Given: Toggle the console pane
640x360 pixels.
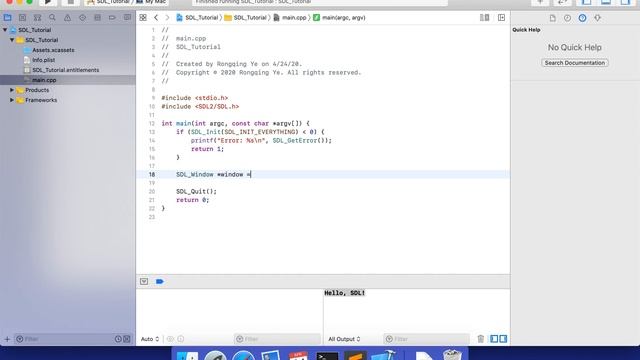Looking at the screenshot, I should (x=503, y=339).
